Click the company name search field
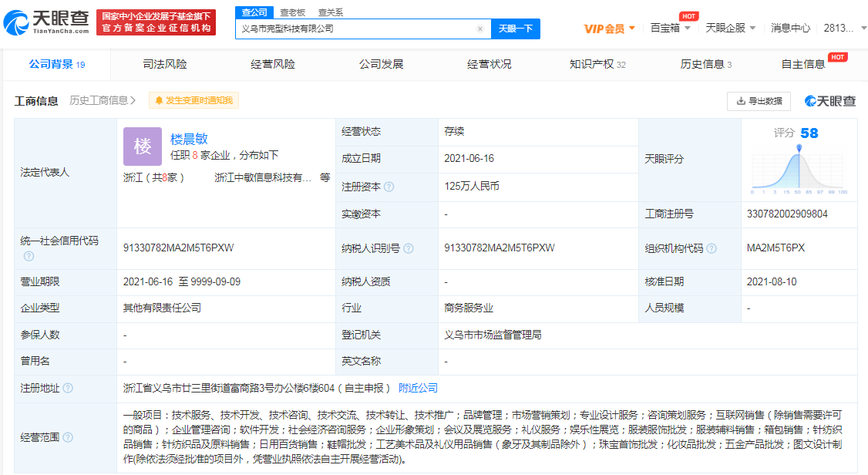Screen dimensions: 868x475 [x=355, y=29]
